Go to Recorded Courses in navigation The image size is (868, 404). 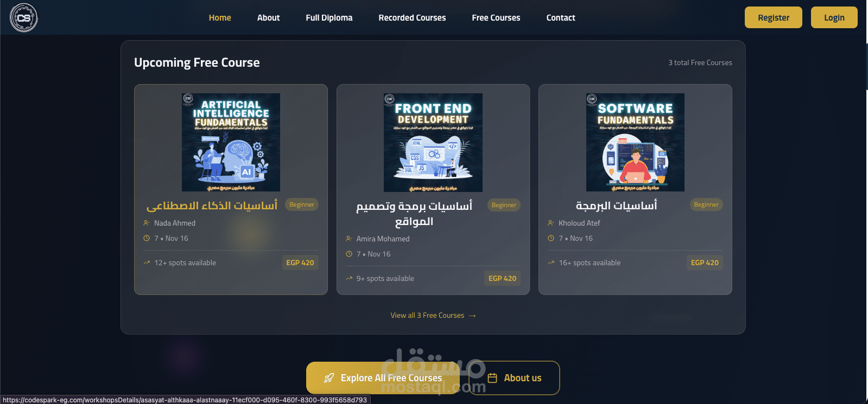pos(412,17)
